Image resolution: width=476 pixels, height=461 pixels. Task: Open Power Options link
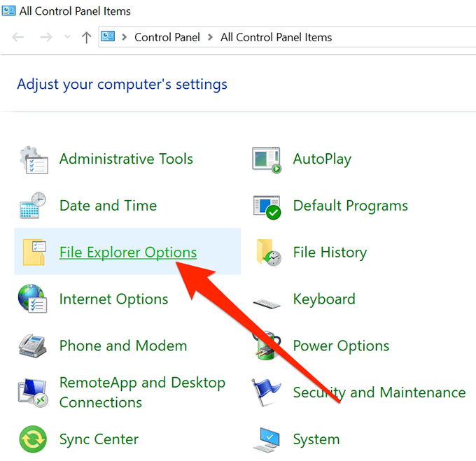pyautogui.click(x=341, y=346)
